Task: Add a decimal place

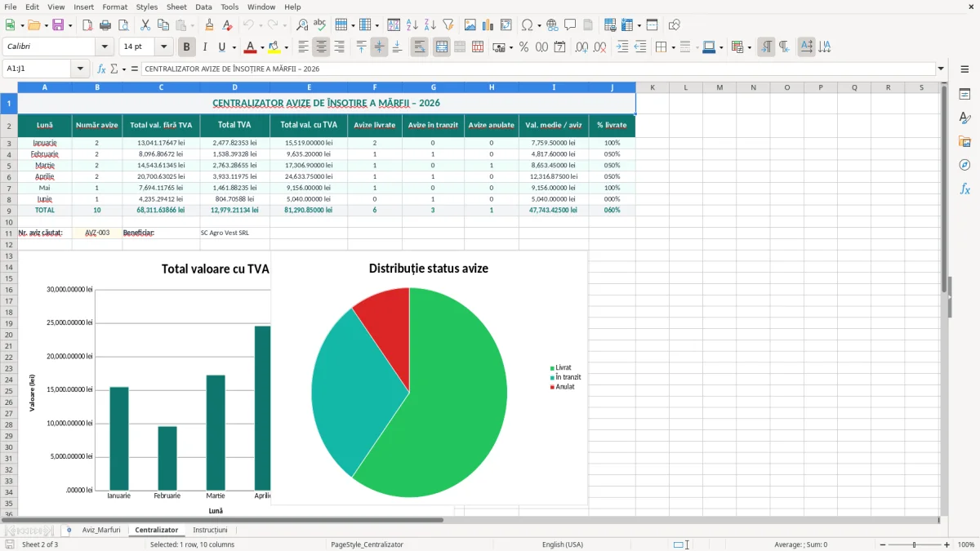Action: click(582, 47)
